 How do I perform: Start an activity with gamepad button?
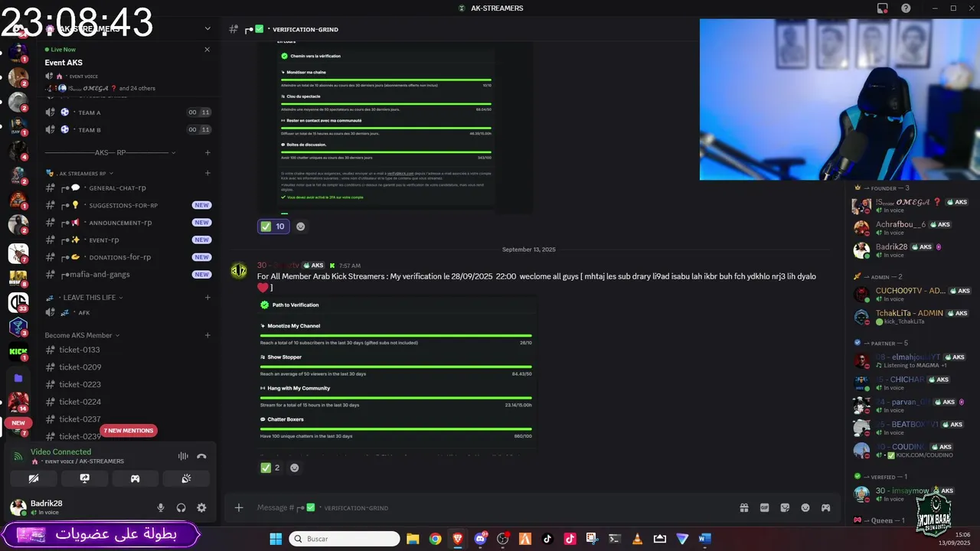tap(135, 478)
